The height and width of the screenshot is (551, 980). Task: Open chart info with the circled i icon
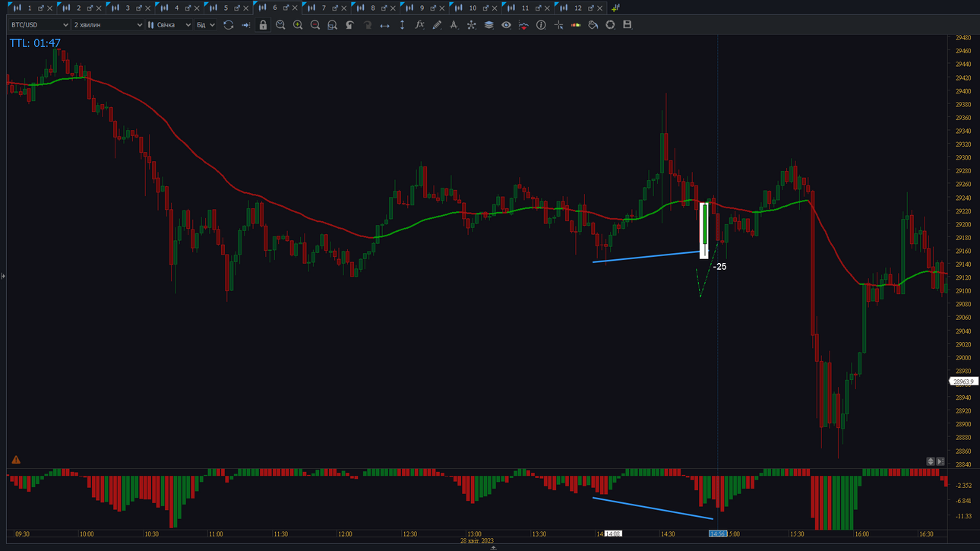point(541,25)
